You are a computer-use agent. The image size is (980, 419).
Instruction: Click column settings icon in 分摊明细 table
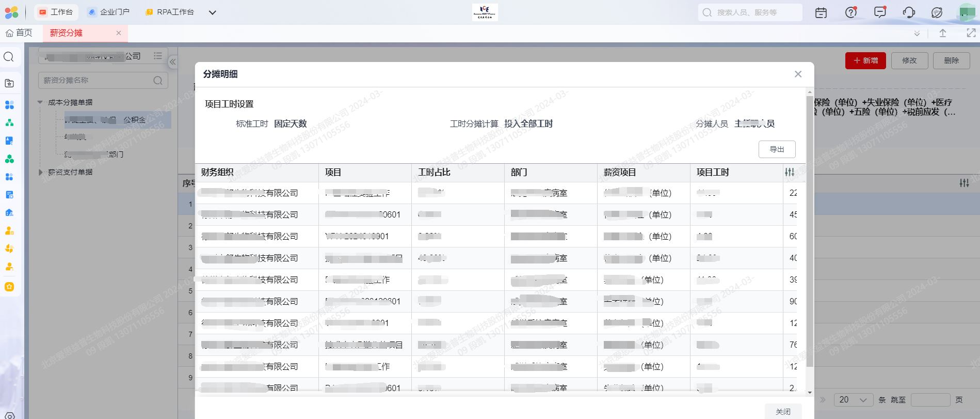[x=790, y=173]
